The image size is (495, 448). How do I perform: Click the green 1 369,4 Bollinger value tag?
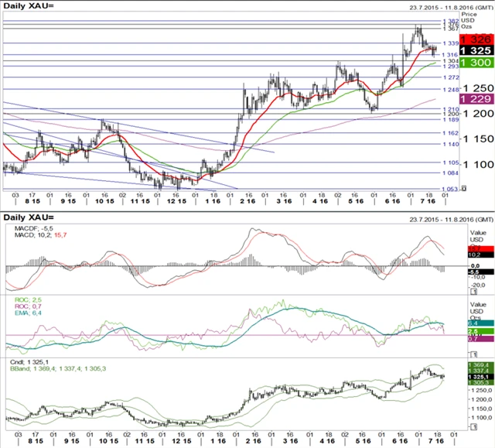tap(479, 364)
